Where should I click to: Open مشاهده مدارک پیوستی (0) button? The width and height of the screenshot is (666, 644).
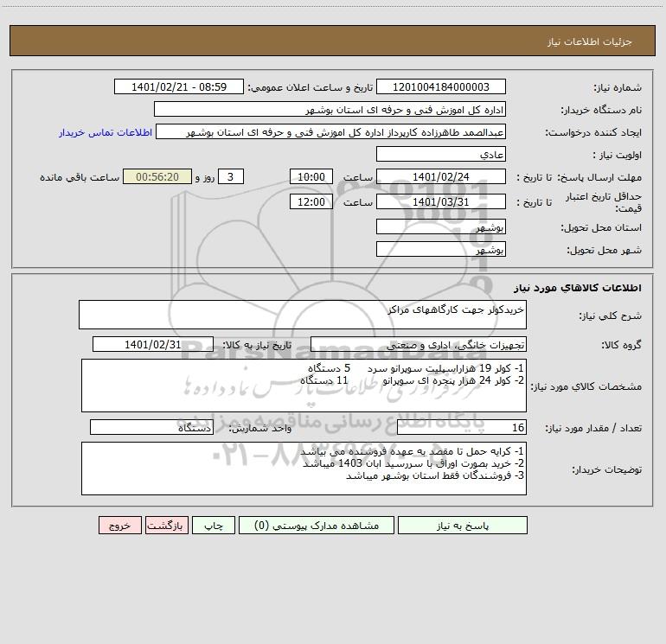point(317,526)
